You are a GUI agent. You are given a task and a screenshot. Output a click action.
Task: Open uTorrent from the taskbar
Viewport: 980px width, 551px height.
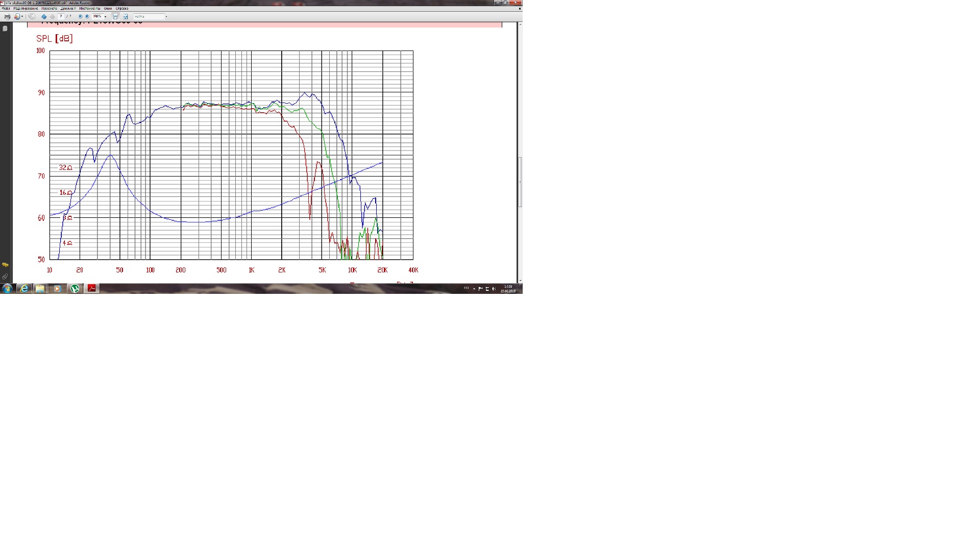(x=75, y=288)
